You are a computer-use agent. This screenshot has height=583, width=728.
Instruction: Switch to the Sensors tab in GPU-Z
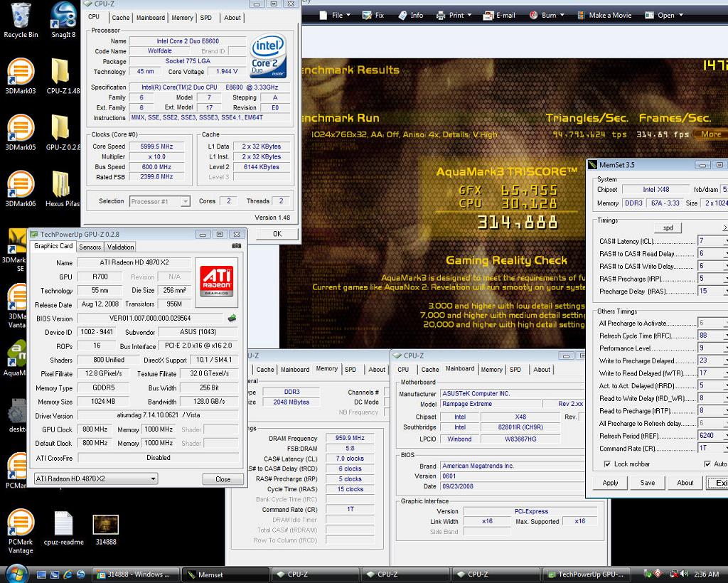(x=90, y=247)
